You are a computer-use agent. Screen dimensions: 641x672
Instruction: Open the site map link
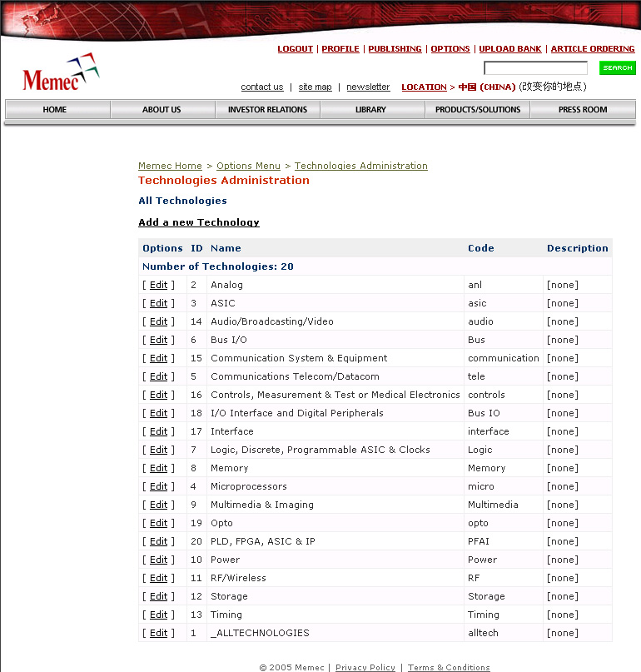[315, 87]
